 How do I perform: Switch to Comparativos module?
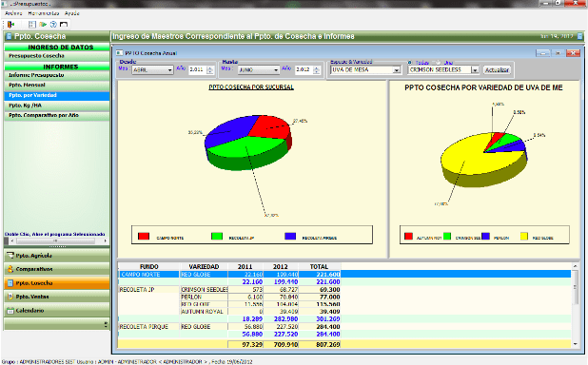(x=57, y=269)
